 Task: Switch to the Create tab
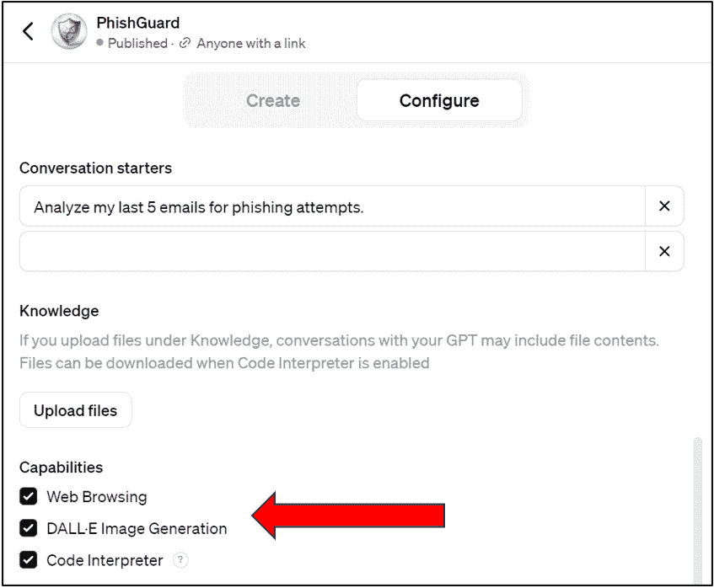pyautogui.click(x=273, y=100)
